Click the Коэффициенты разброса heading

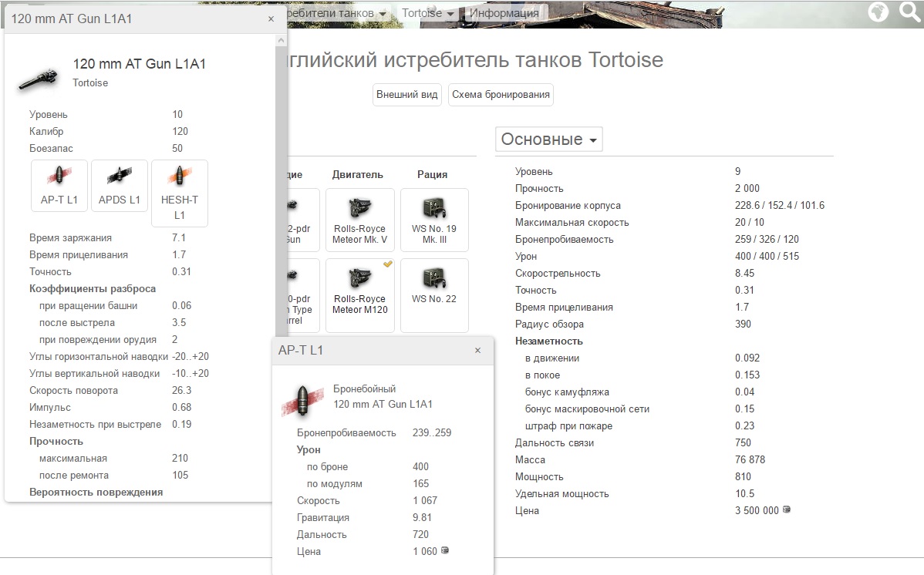[x=93, y=289]
